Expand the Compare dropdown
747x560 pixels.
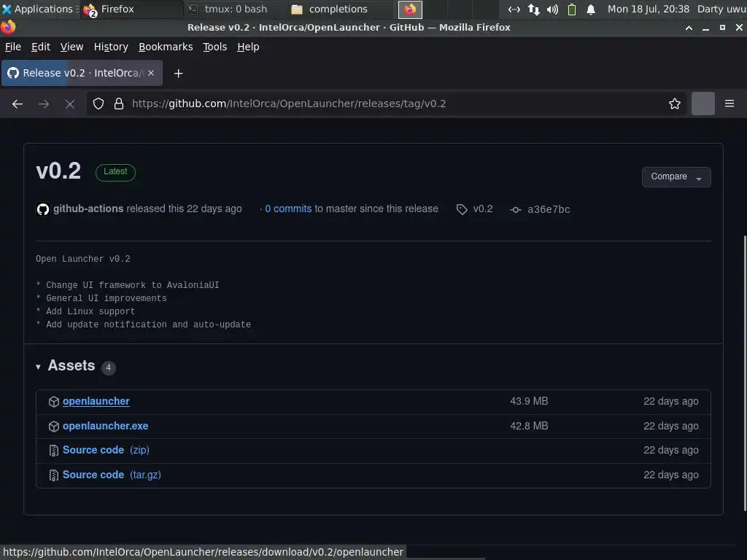(676, 176)
